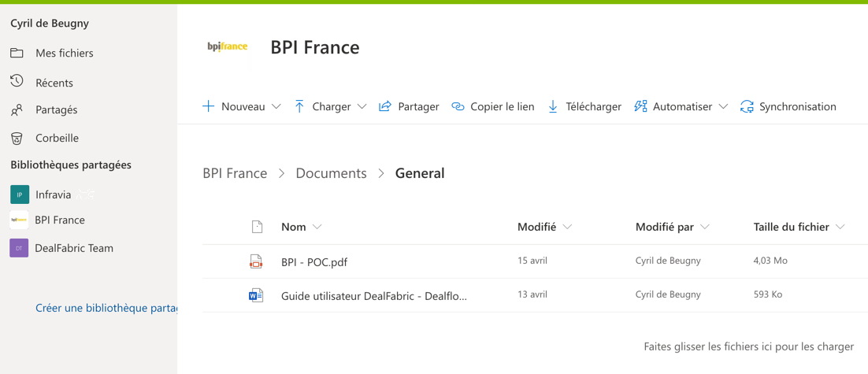Open Corbeille in the sidebar

pos(57,139)
